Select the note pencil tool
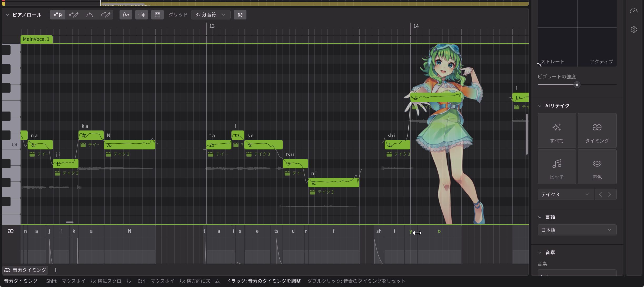This screenshot has height=287, width=644. pyautogui.click(x=73, y=15)
